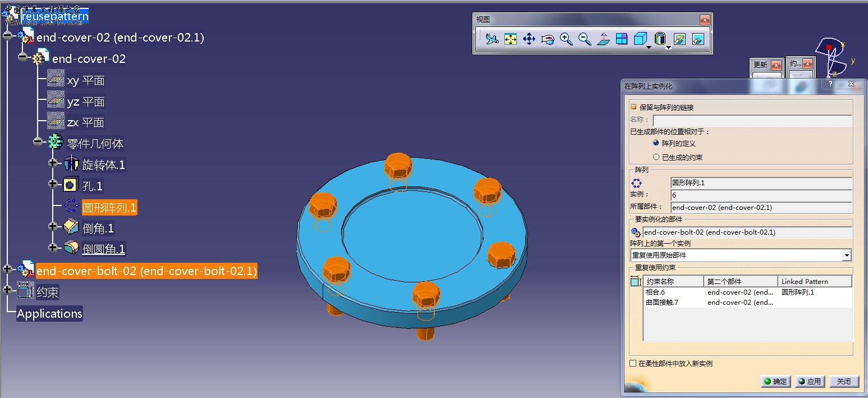Click the 应用 button
This screenshot has height=398, width=868.
click(810, 382)
